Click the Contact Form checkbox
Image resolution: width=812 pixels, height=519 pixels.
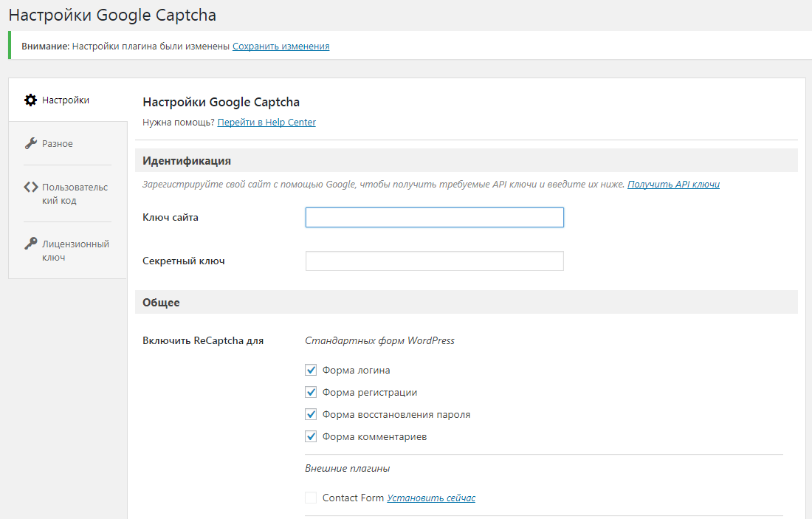tap(311, 498)
